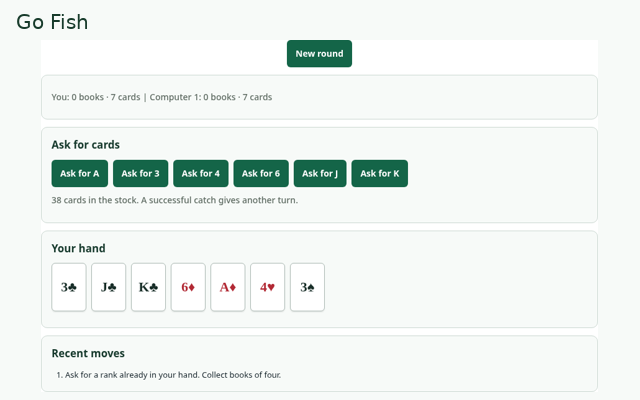Select the 3 of clubs card
Viewport: 640px width, 400px height.
69,287
